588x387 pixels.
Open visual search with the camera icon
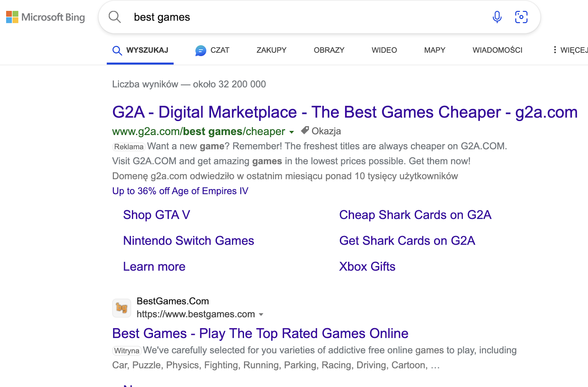[x=521, y=17]
